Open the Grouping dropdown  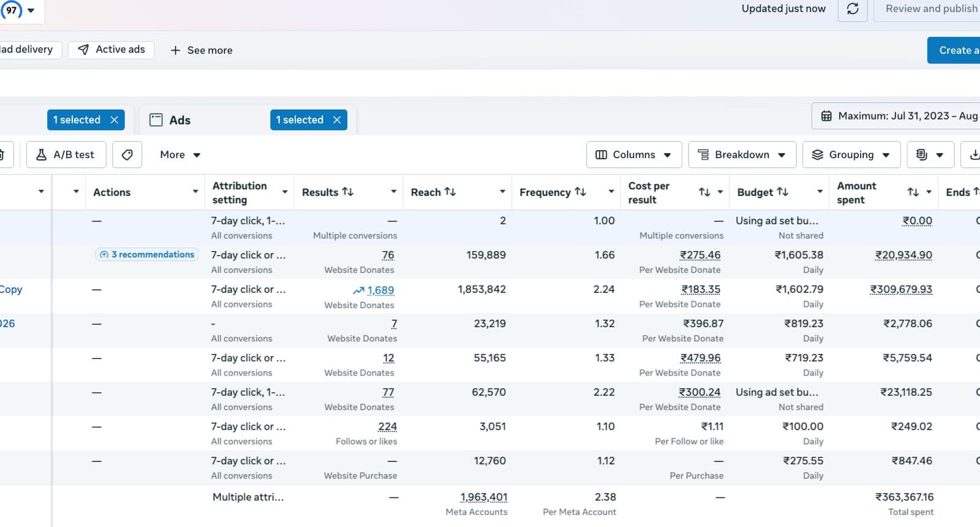[x=851, y=155]
